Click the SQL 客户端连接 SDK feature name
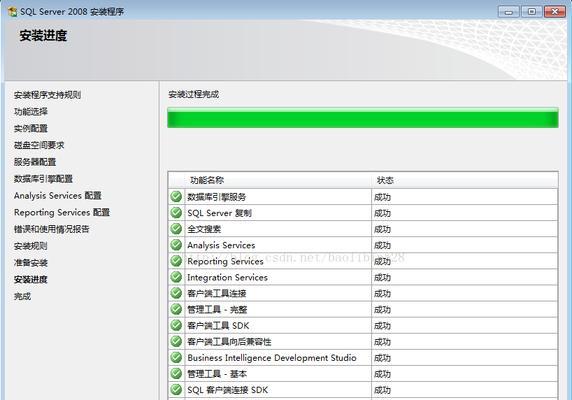 228,390
